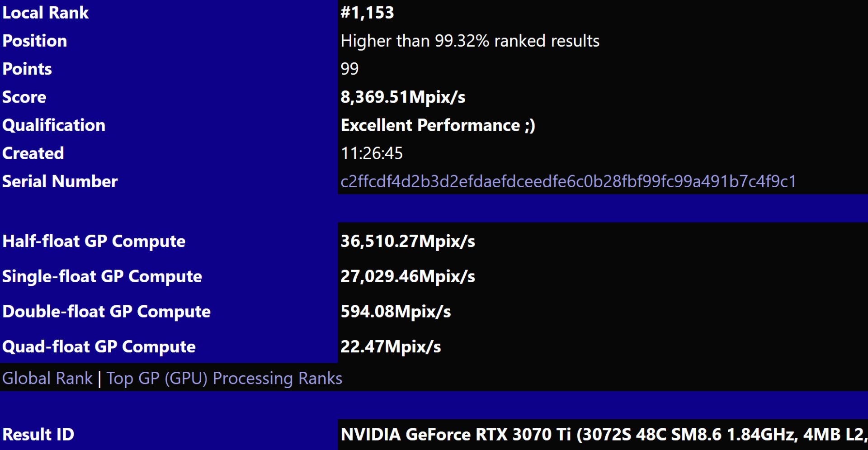868x450 pixels.
Task: Click the Position field label
Action: pyautogui.click(x=34, y=41)
